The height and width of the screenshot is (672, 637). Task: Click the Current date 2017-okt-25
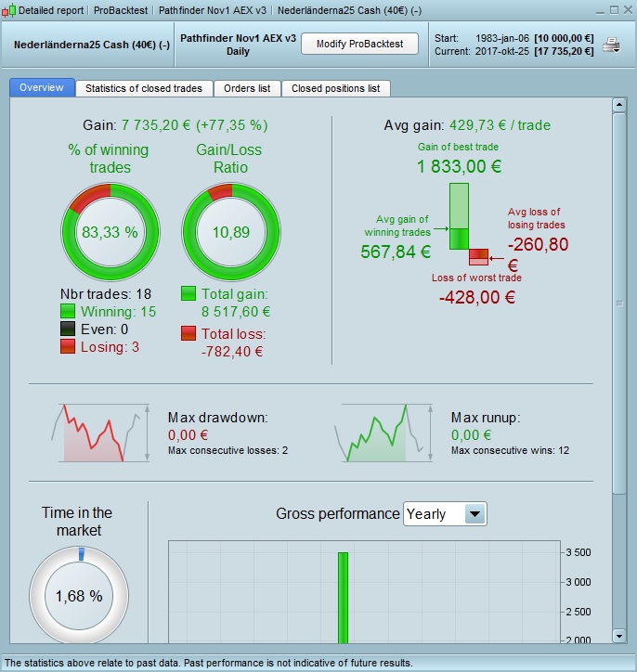(502, 51)
